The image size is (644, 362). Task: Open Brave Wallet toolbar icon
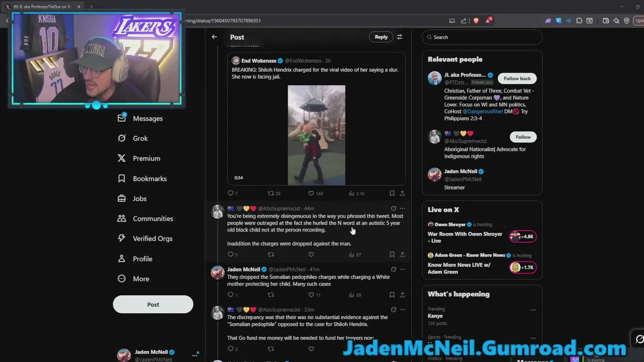coord(606,21)
